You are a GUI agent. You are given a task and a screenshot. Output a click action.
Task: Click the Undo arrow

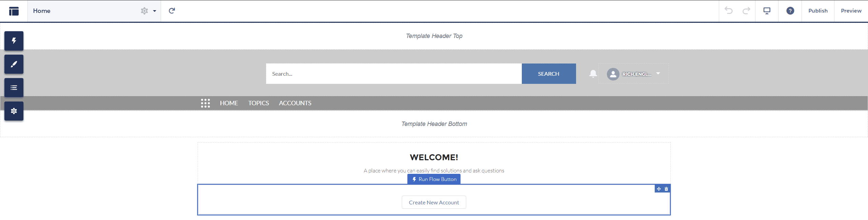[x=728, y=11]
